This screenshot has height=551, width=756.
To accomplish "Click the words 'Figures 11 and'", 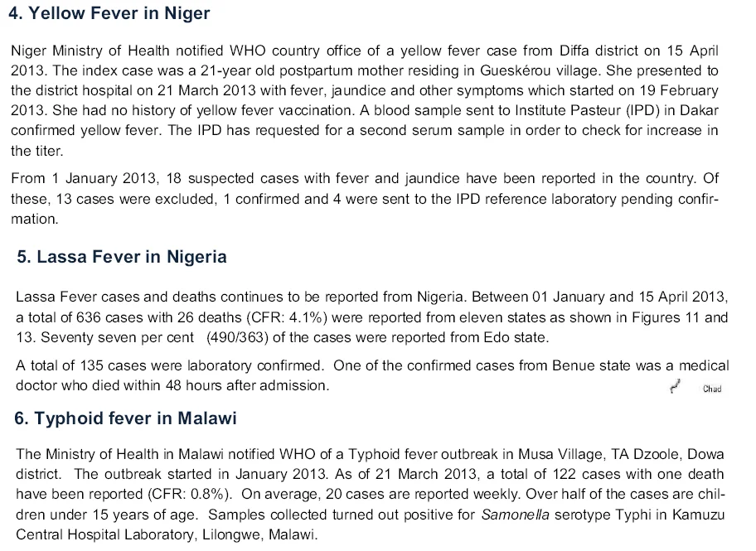I will coord(680,317).
